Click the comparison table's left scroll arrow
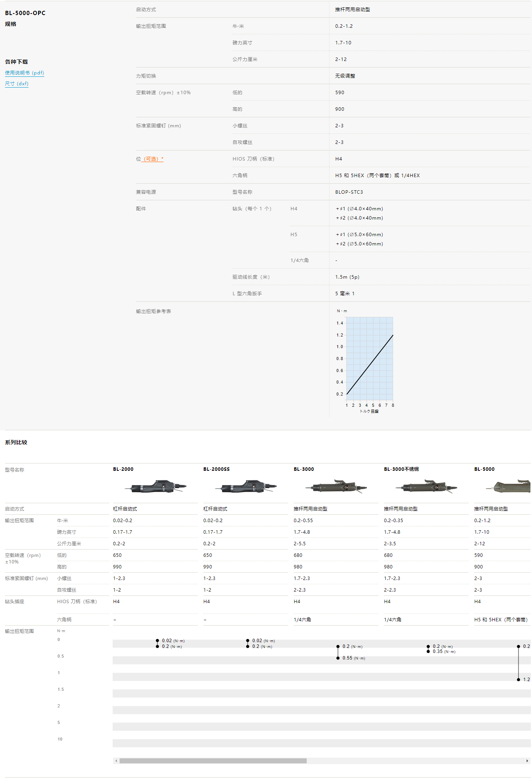 (116, 761)
